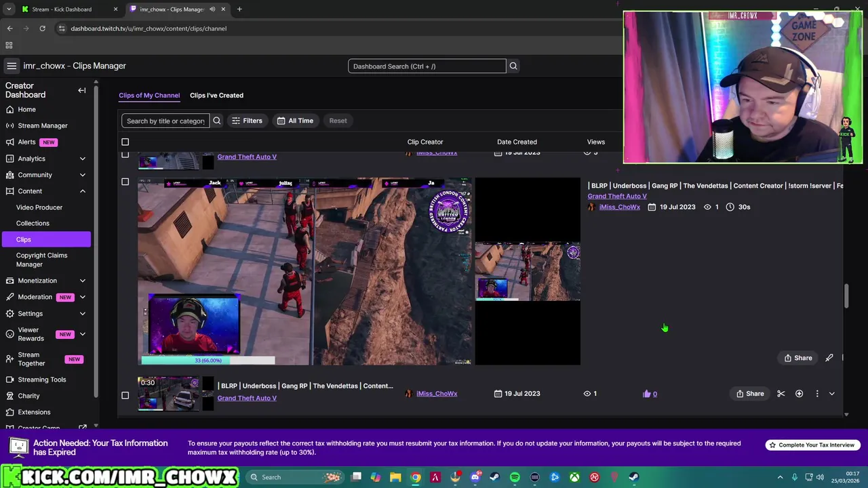Open Streaming Tools
Screen dimensions: 868x488
coord(42,380)
